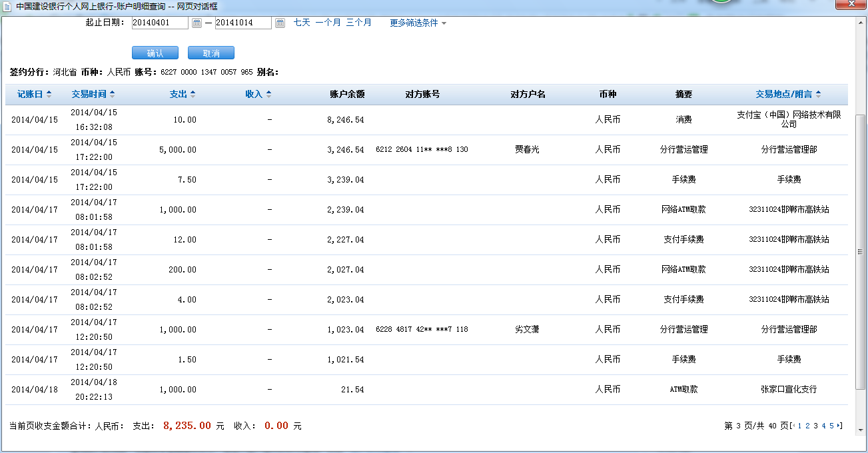Go to previous page arrow in pagination

click(793, 426)
